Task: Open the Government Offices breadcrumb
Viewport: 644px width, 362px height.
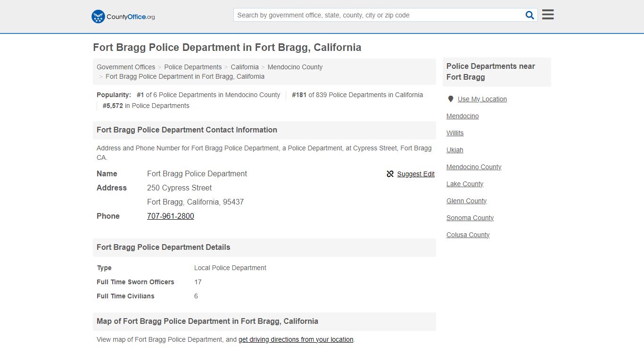Action: click(126, 67)
